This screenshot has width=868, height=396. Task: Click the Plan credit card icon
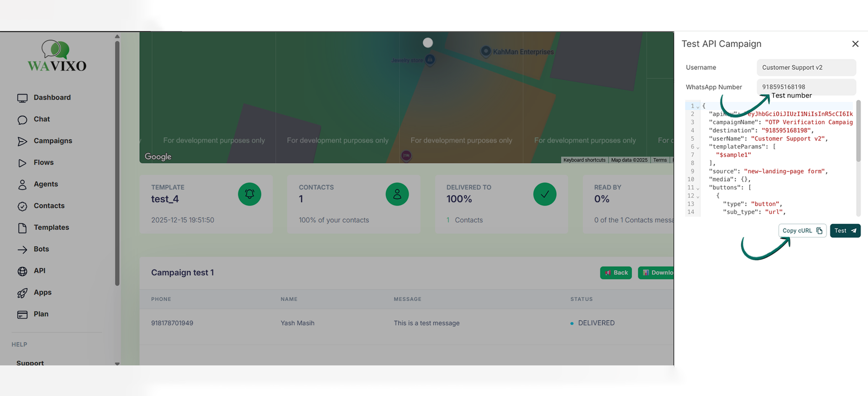(22, 315)
